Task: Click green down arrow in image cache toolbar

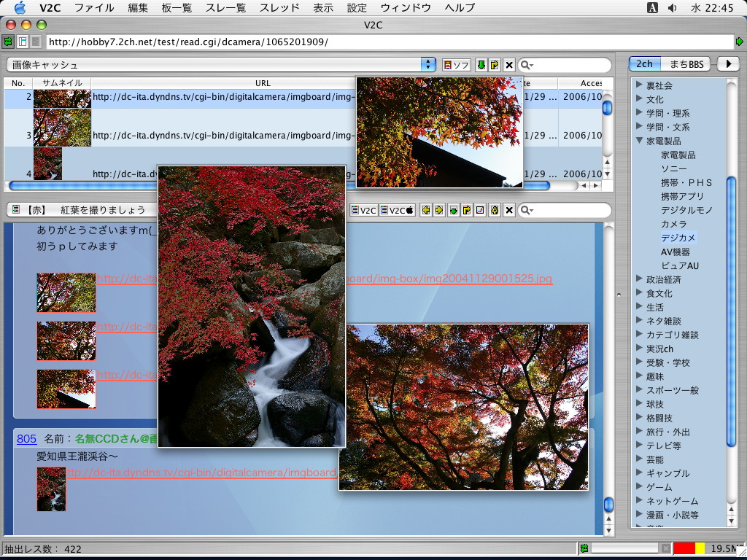Action: point(481,65)
